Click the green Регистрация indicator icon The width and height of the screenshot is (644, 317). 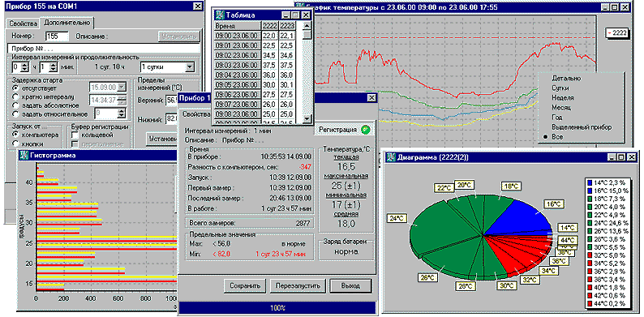366,130
